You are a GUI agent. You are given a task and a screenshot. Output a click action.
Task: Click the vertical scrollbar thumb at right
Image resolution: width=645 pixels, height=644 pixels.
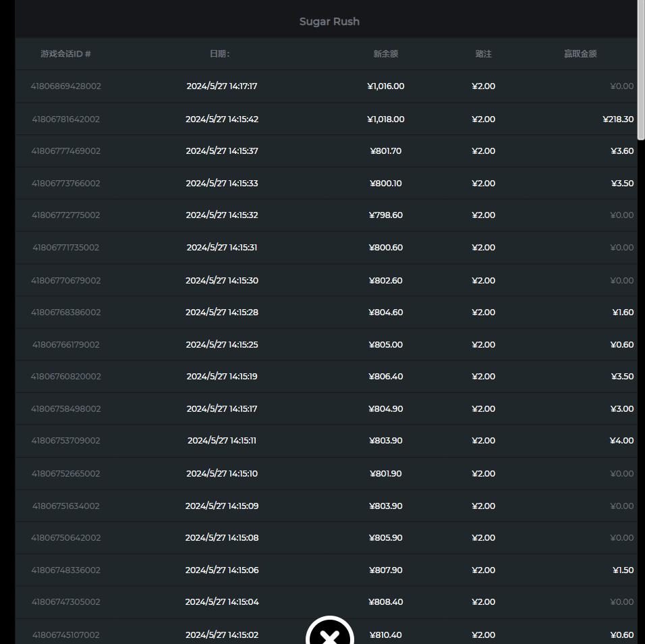(641, 70)
